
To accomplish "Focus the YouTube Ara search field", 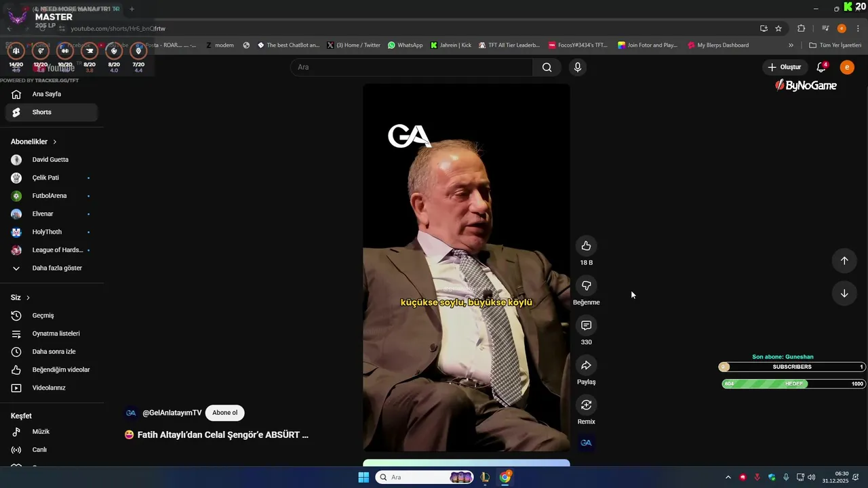I will (412, 67).
